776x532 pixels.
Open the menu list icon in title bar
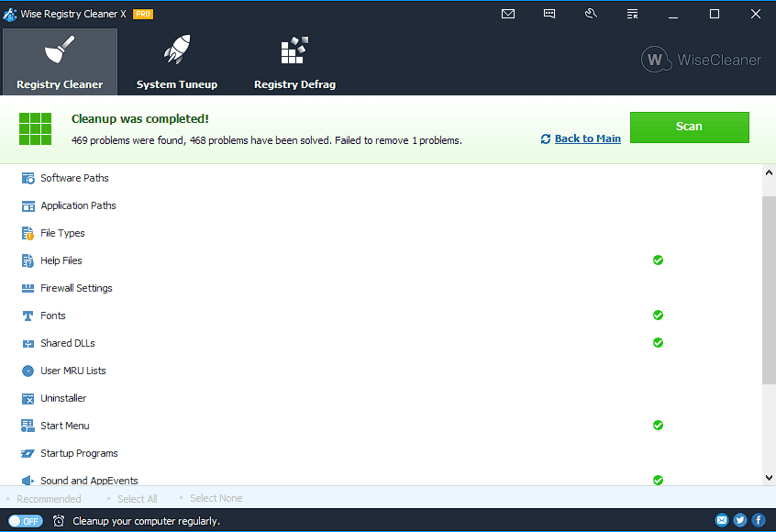pyautogui.click(x=632, y=14)
